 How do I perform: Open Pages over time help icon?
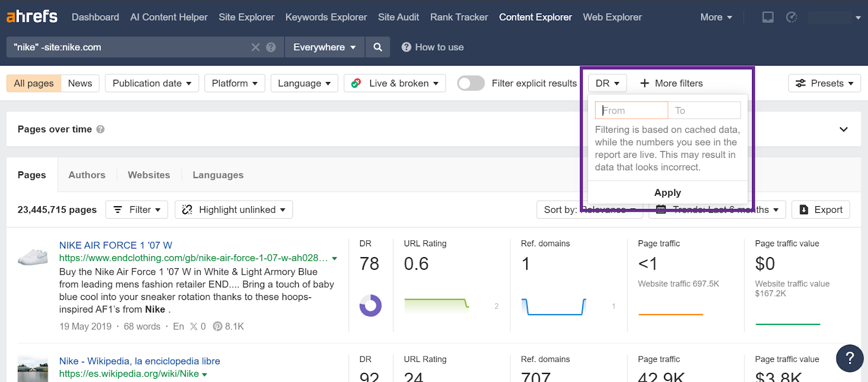click(100, 129)
